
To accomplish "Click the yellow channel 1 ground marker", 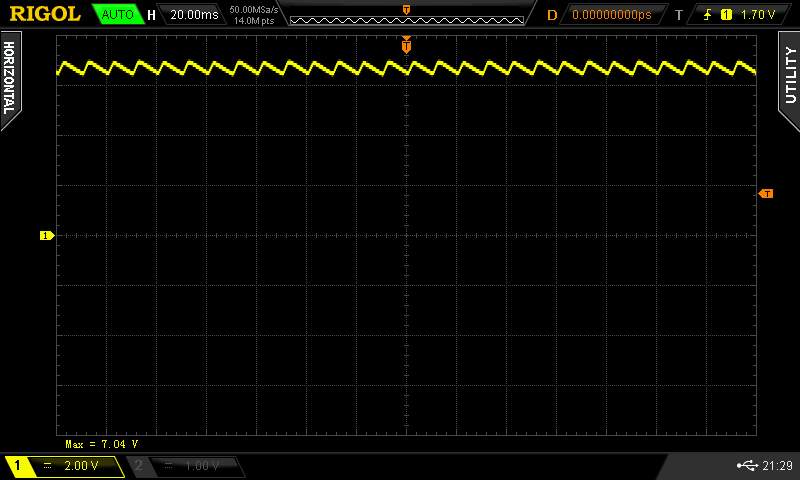I will 46,235.
